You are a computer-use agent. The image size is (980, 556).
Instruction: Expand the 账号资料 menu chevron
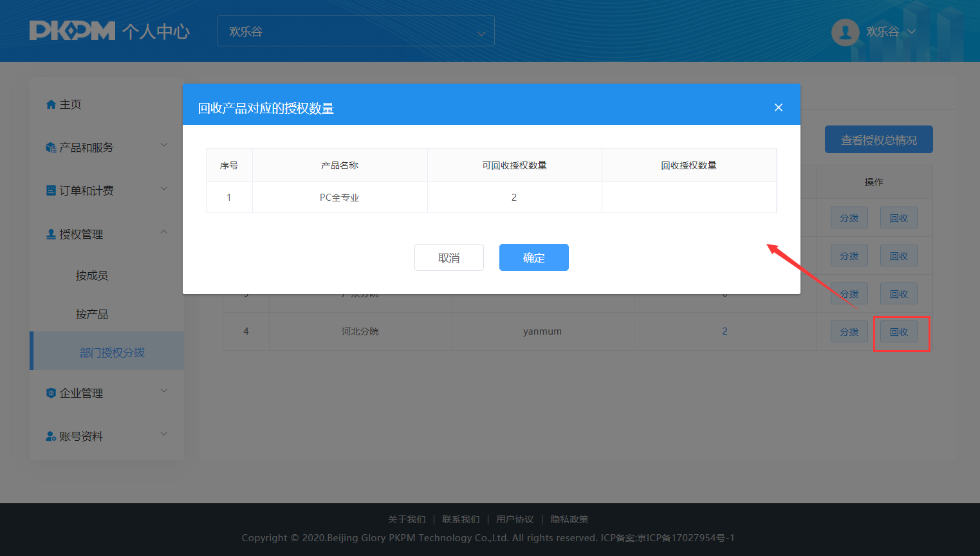point(163,434)
